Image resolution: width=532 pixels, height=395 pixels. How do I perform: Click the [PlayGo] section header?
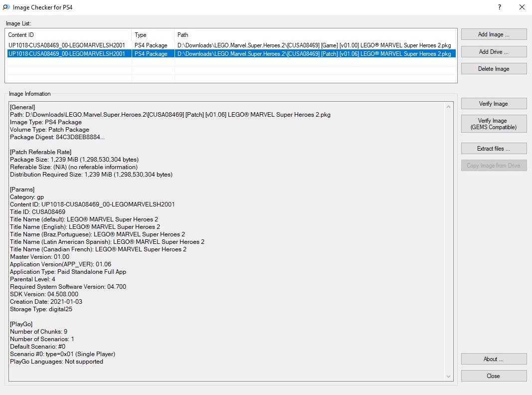tap(21, 324)
